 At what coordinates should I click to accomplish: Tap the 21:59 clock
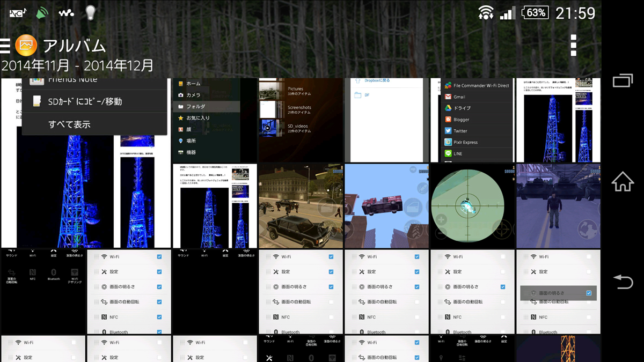[x=575, y=13]
